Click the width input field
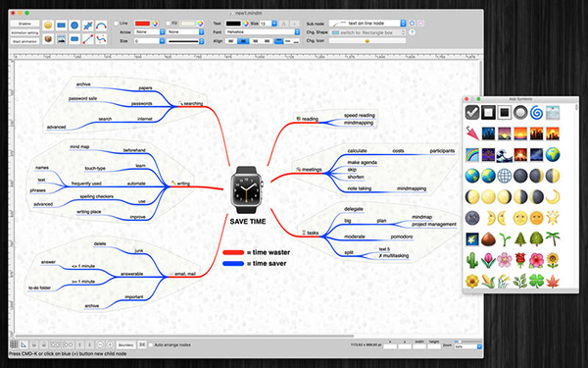The width and height of the screenshot is (588, 368). [419, 347]
